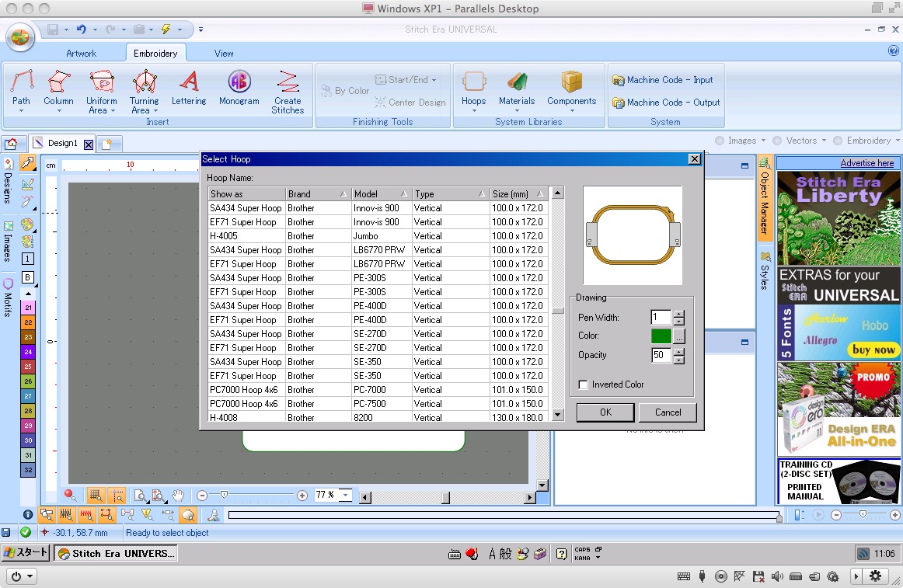Click the green Color swatch in Drawing

661,336
